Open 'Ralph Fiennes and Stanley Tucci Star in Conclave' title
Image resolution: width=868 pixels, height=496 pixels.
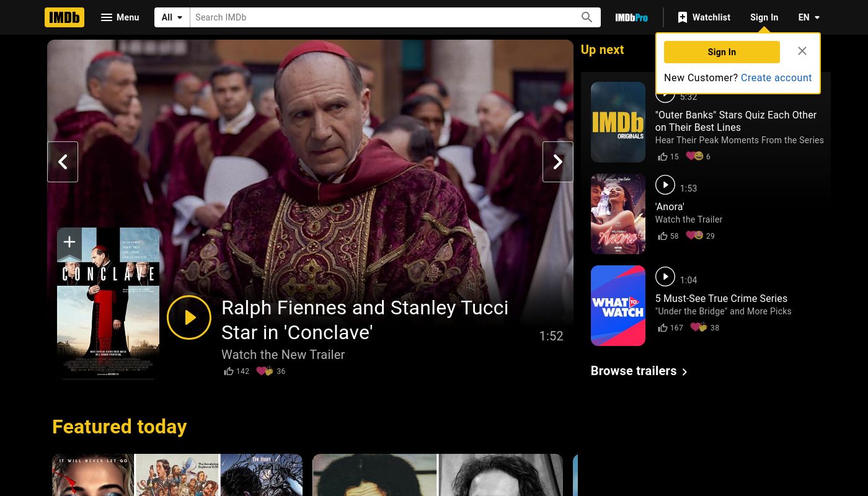click(365, 320)
